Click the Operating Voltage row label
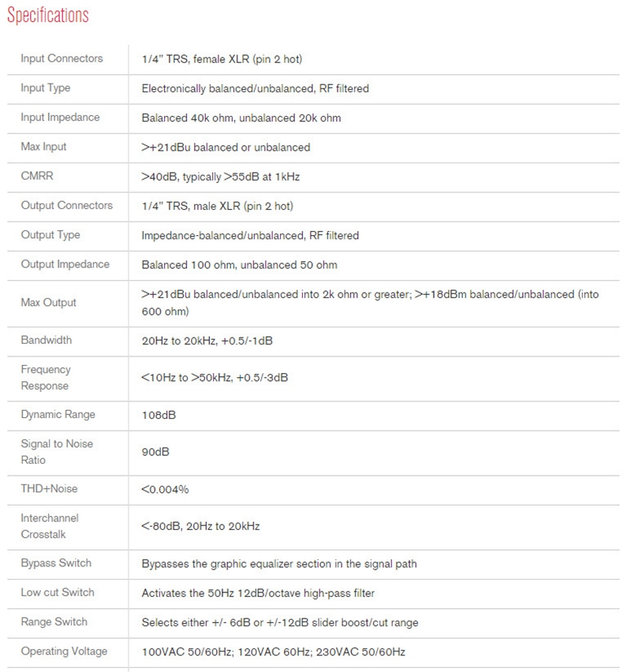The image size is (631, 672). point(64,651)
